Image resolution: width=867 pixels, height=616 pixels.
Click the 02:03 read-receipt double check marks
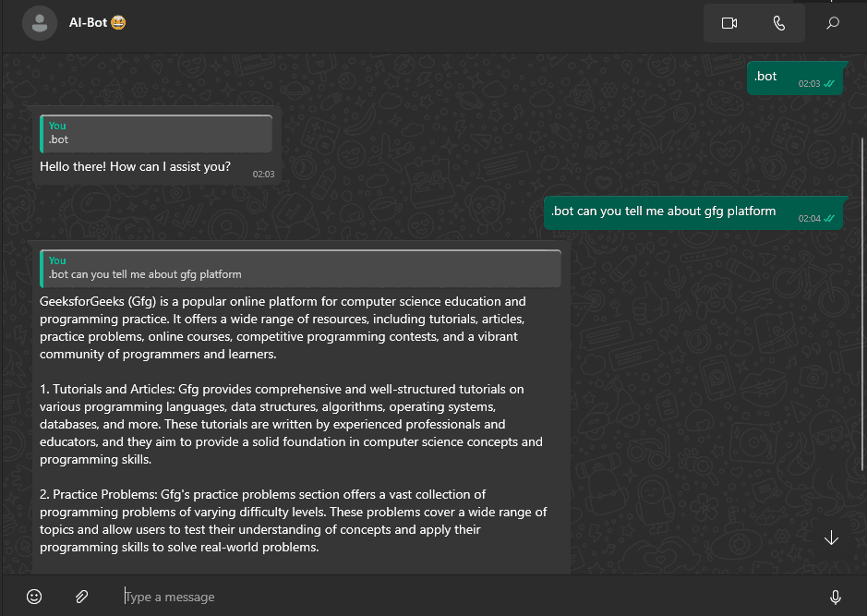pos(829,83)
